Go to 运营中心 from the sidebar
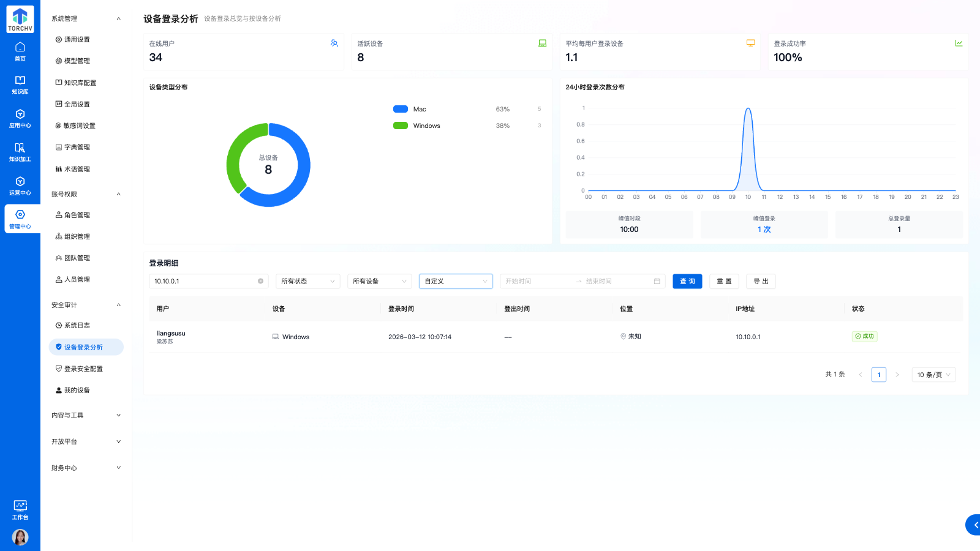The width and height of the screenshot is (980, 551). pyautogui.click(x=20, y=186)
